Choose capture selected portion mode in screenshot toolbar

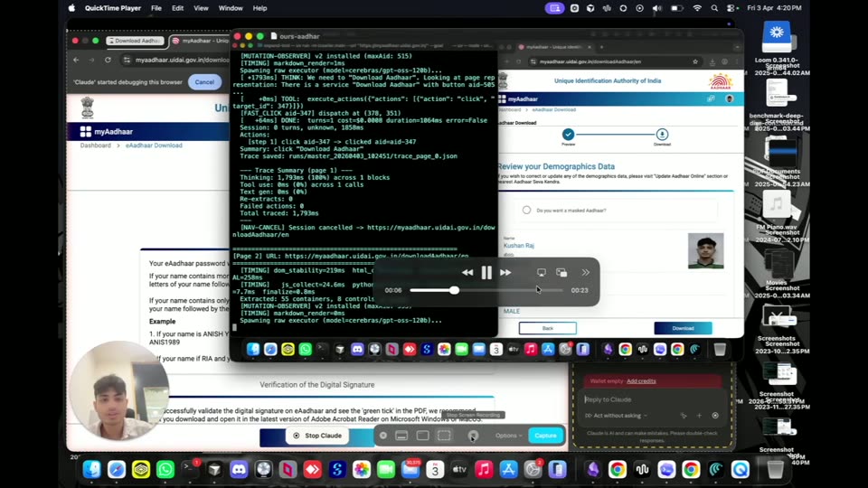444,436
